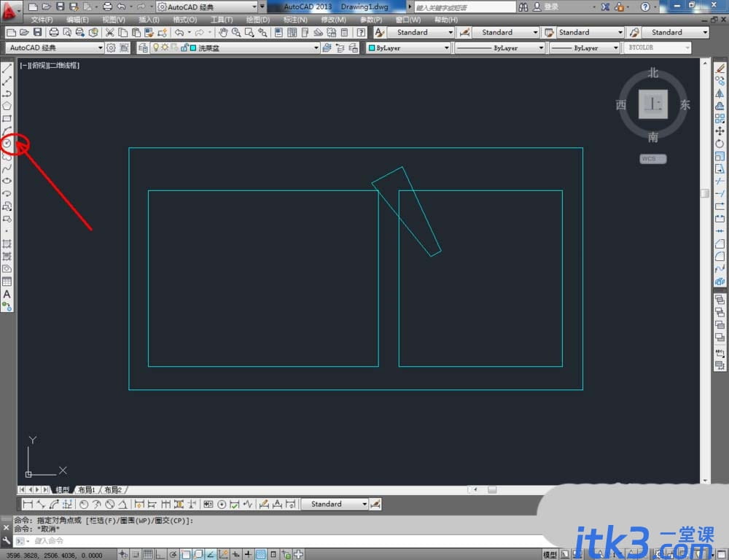
Task: Select the Erase tool in modify toolbar
Action: (720, 69)
